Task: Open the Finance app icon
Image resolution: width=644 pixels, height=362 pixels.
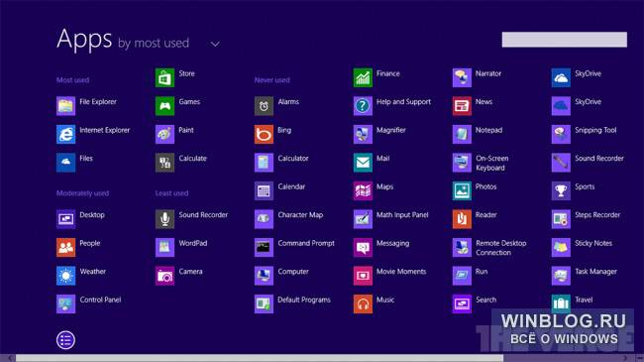Action: 363,77
